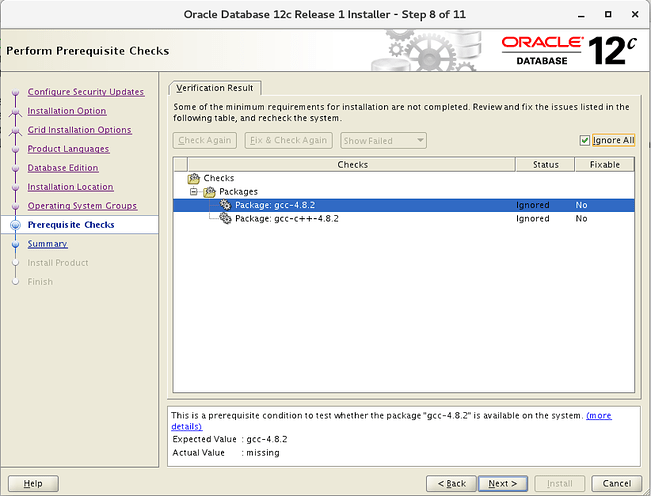Viewport: 651px width, 496px height.
Task: Select the Checks root node label
Action: tap(219, 178)
